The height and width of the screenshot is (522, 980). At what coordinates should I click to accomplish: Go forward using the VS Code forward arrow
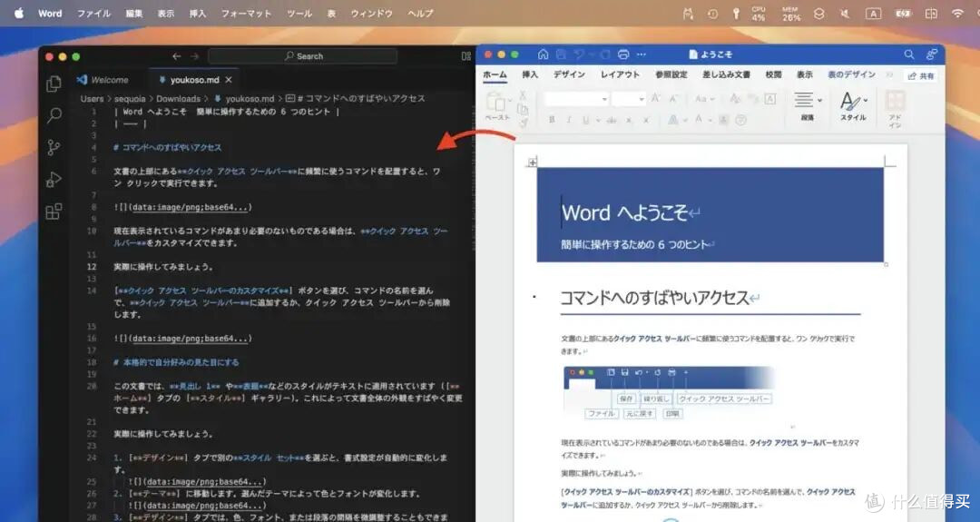(x=194, y=56)
